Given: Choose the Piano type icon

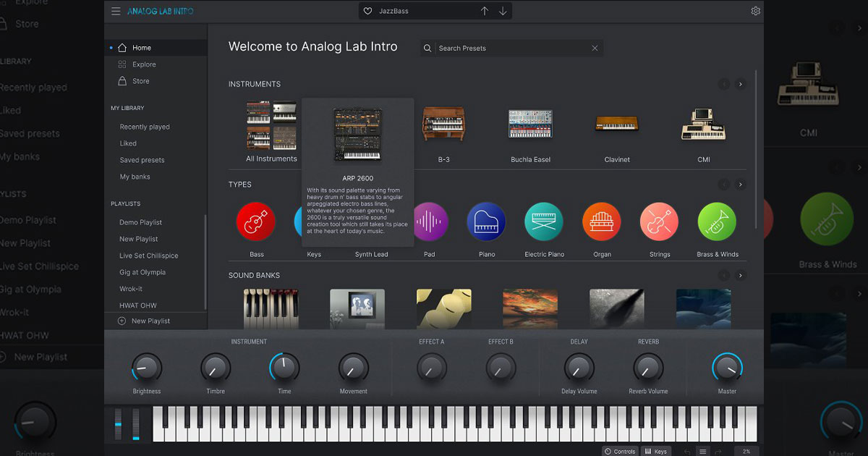Looking at the screenshot, I should pyautogui.click(x=486, y=221).
